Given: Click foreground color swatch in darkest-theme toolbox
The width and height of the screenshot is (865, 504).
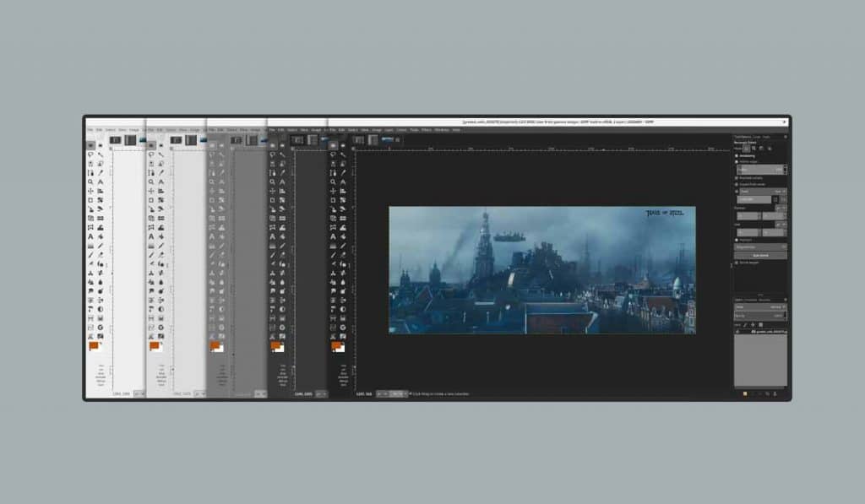Looking at the screenshot, I should tap(336, 345).
